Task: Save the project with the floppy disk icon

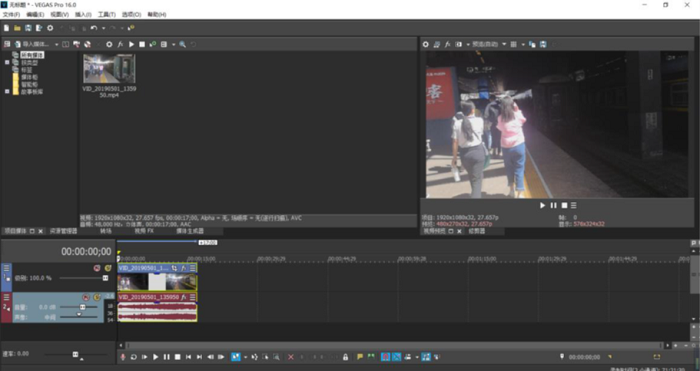Action: point(28,28)
